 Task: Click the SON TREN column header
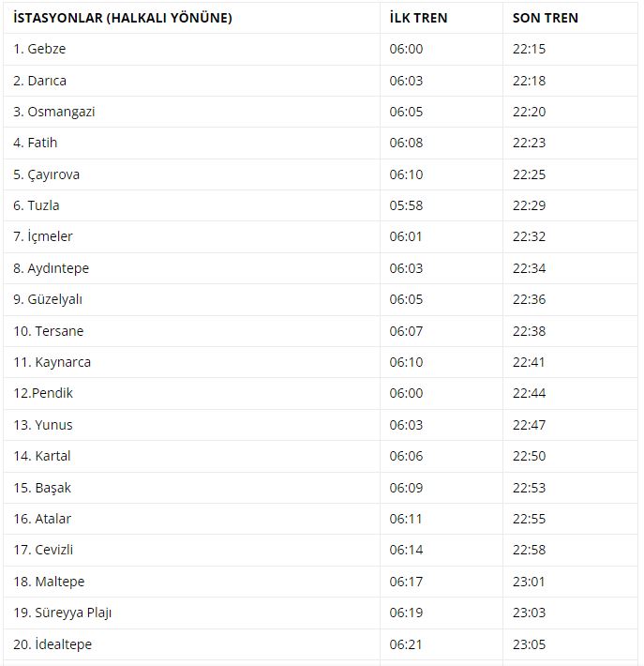[x=545, y=18]
